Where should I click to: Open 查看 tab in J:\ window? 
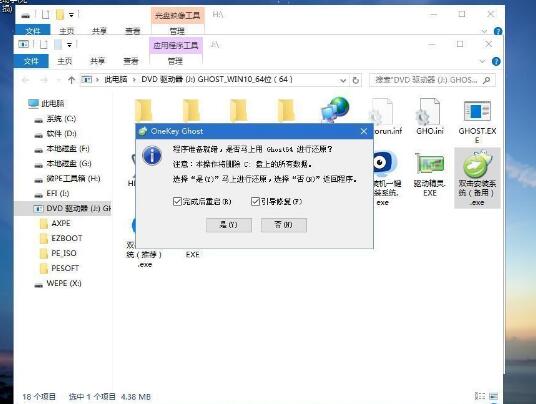(131, 61)
